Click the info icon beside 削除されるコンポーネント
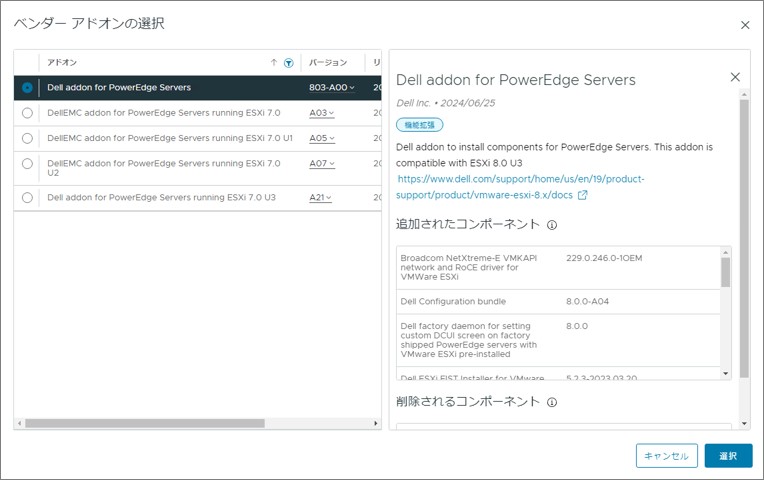Image resolution: width=764 pixels, height=480 pixels. 552,402
